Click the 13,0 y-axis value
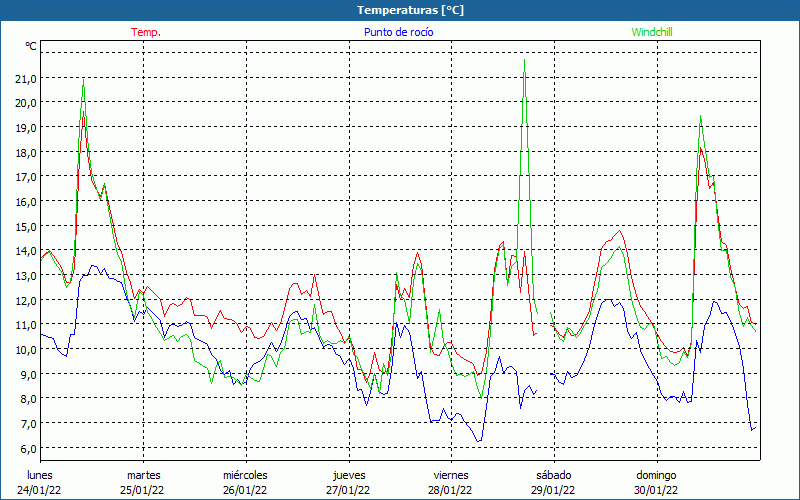Image resolution: width=800 pixels, height=500 pixels. pyautogui.click(x=26, y=276)
